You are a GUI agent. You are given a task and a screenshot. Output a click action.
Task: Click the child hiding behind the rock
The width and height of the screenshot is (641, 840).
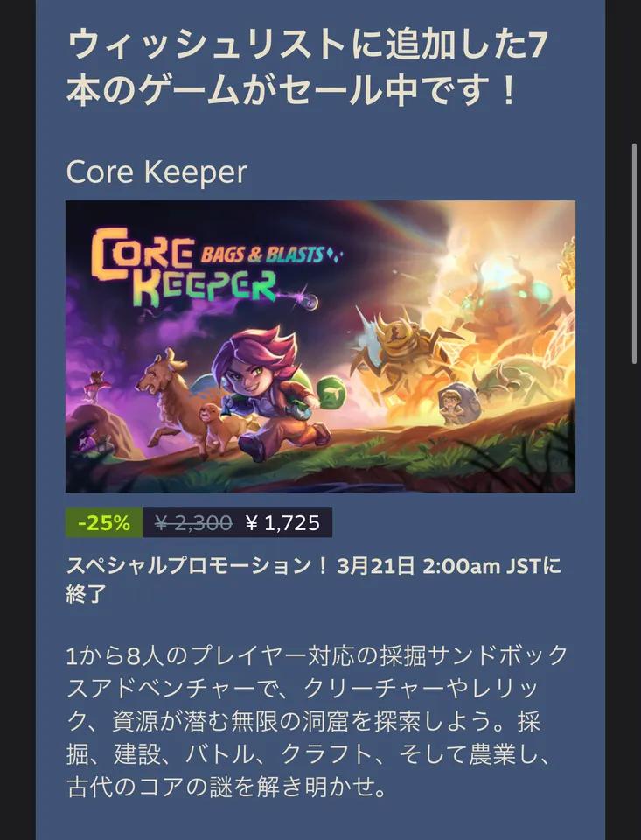451,407
